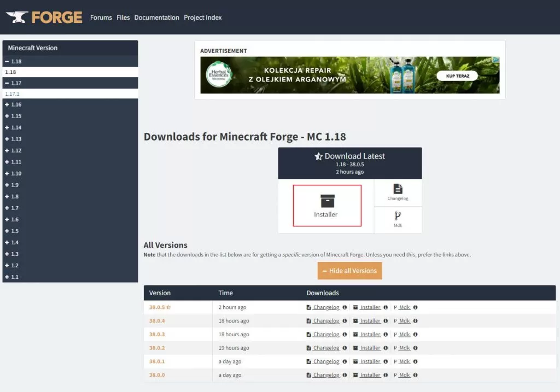
Task: Open Changelog for version 38.0.0
Action: (x=326, y=375)
